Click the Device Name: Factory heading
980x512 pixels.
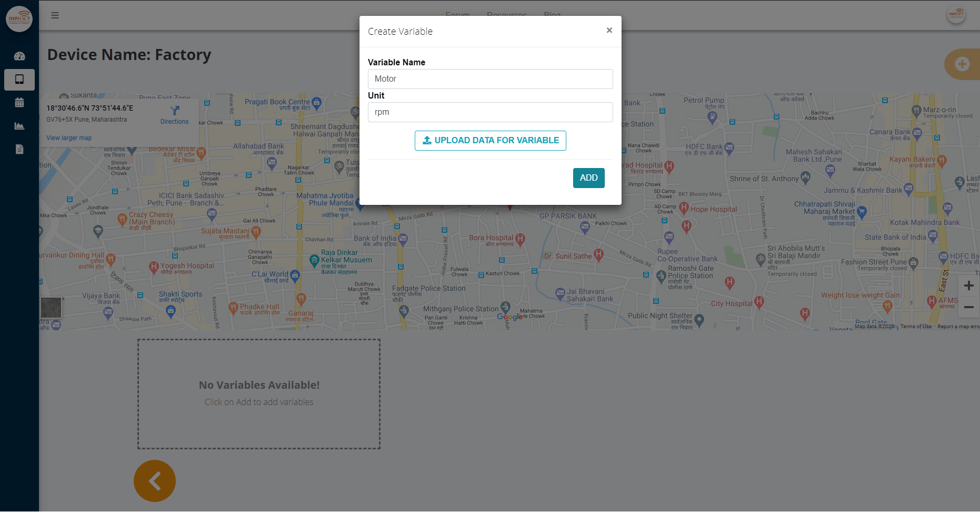click(x=129, y=55)
